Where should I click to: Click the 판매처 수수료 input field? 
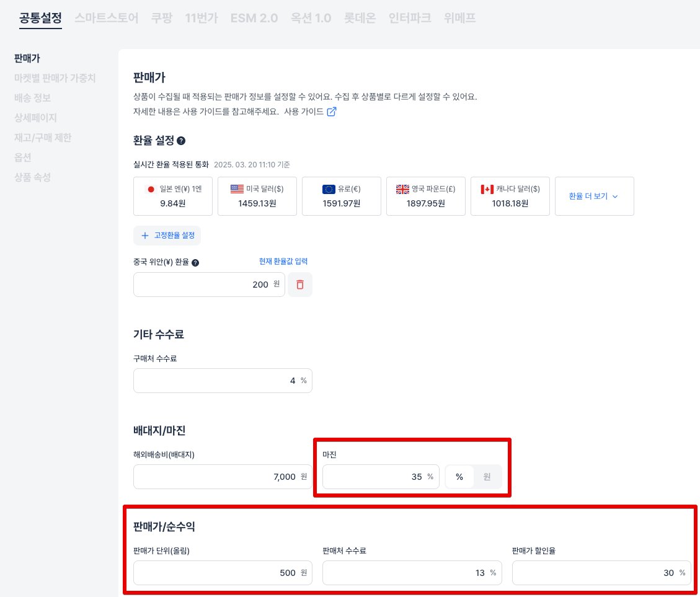coord(412,573)
